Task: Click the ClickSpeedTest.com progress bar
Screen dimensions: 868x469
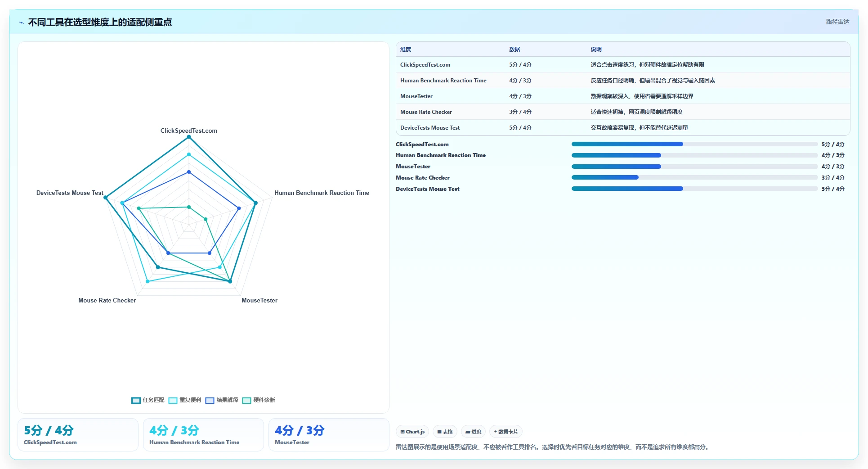Action: pyautogui.click(x=694, y=144)
